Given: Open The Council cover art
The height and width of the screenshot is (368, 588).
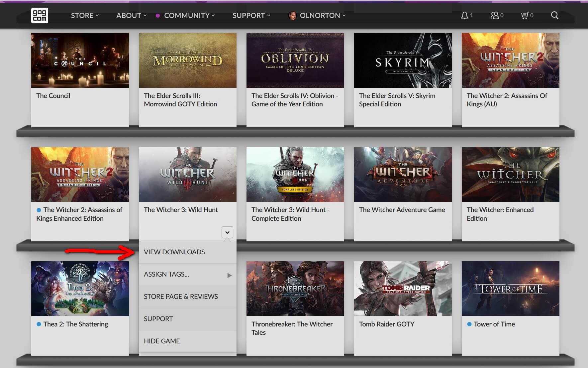Looking at the screenshot, I should point(80,60).
